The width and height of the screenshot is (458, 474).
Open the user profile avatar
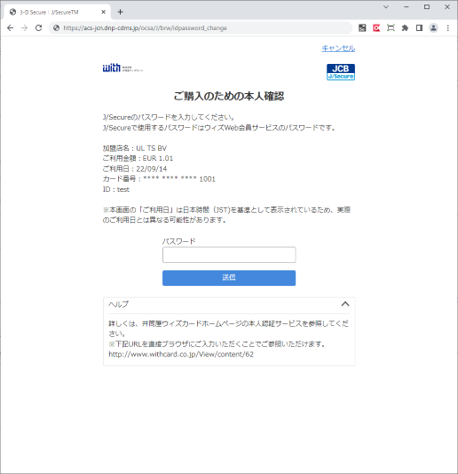[x=433, y=28]
